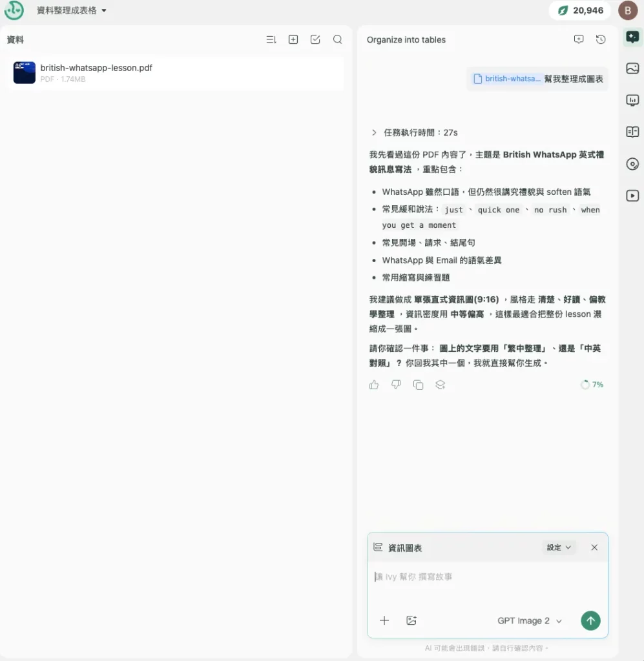The image size is (644, 661).
Task: Click the list sort icon in 資料 panel
Action: (271, 39)
